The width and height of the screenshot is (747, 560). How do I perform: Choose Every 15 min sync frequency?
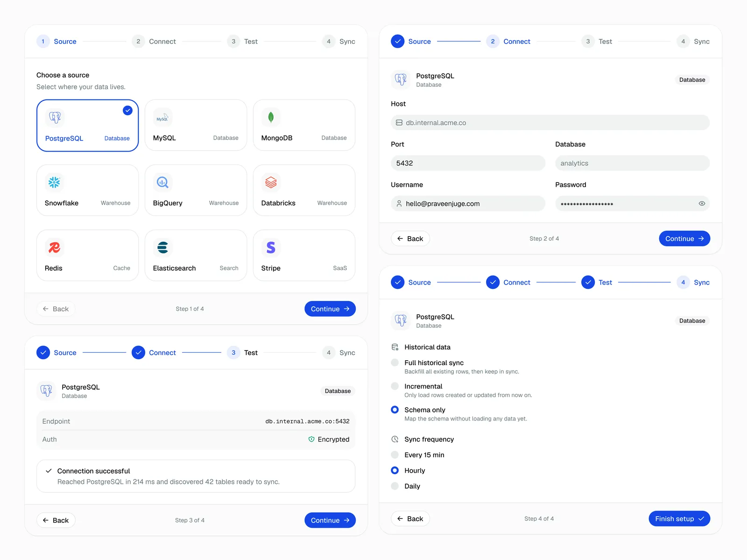pyautogui.click(x=395, y=455)
